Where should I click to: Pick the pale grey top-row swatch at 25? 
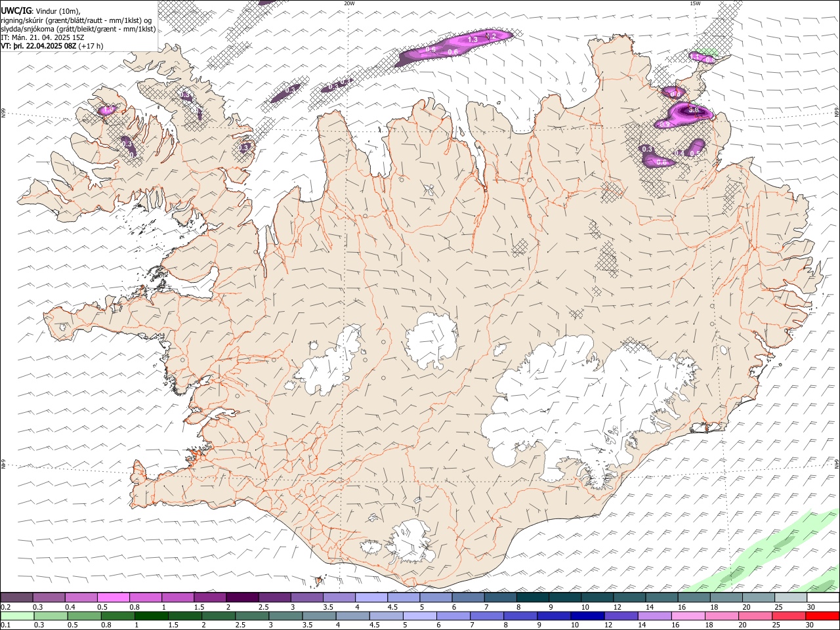(790, 597)
